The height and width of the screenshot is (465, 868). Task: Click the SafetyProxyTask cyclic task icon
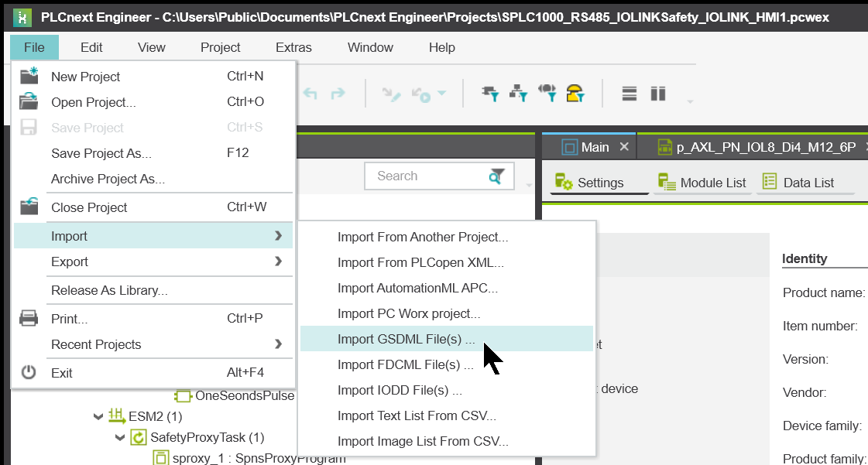click(138, 437)
